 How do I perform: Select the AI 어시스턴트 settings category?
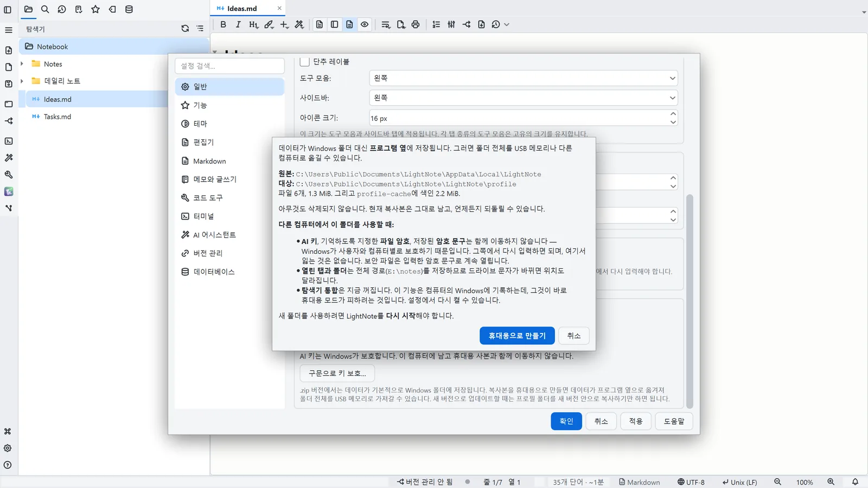[x=229, y=235]
